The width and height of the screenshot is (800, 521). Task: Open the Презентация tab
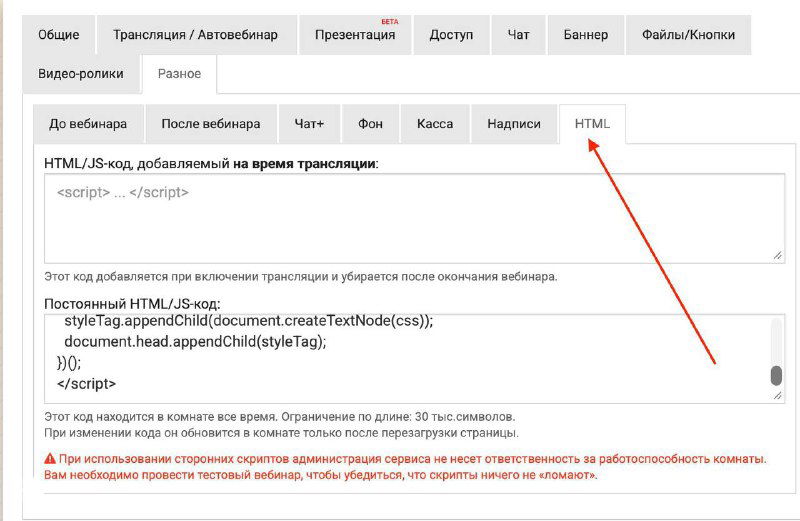coord(355,35)
